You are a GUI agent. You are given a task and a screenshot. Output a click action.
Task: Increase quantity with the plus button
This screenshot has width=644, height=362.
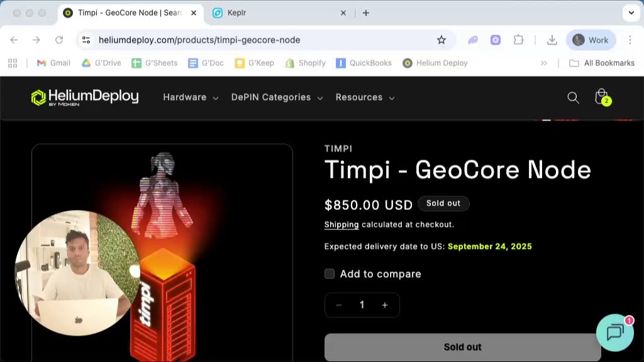tap(385, 305)
